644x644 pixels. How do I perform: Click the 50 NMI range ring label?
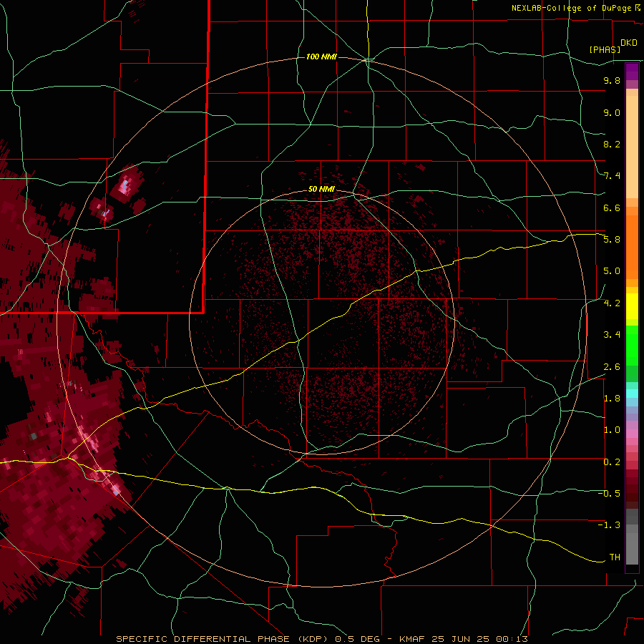pyautogui.click(x=321, y=189)
